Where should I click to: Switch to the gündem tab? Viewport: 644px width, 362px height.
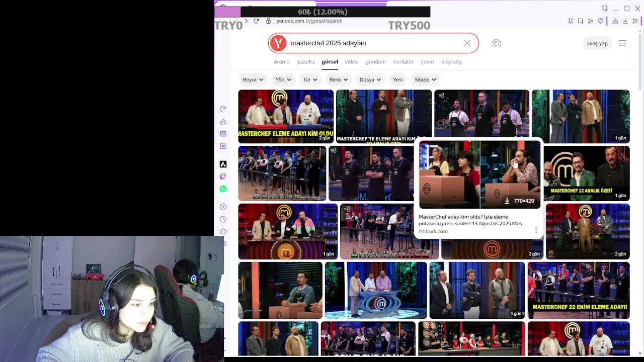pos(375,62)
